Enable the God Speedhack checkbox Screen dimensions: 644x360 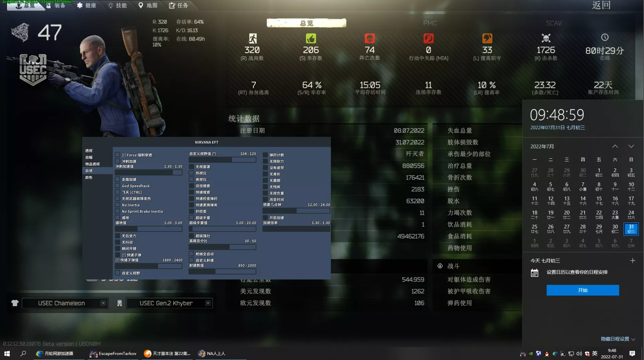pyautogui.click(x=118, y=186)
